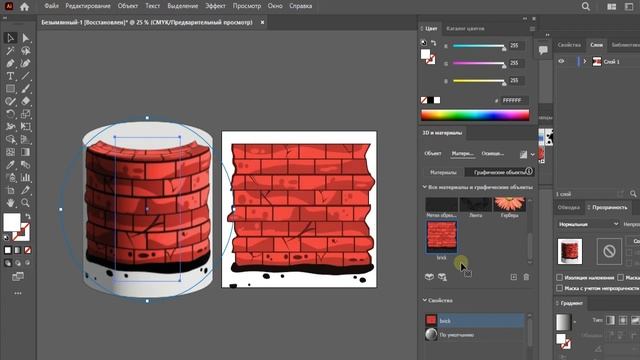This screenshot has height=360, width=640.
Task: Open the Файл menu
Action: (51, 6)
